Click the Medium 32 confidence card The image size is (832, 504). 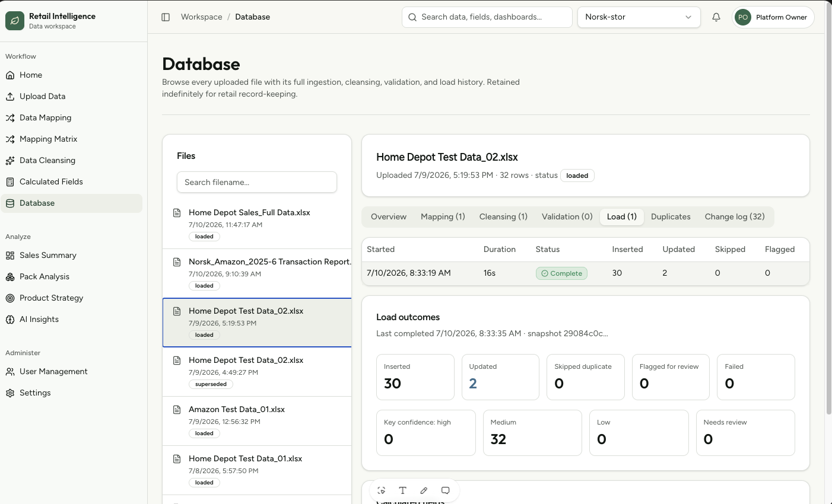point(532,433)
